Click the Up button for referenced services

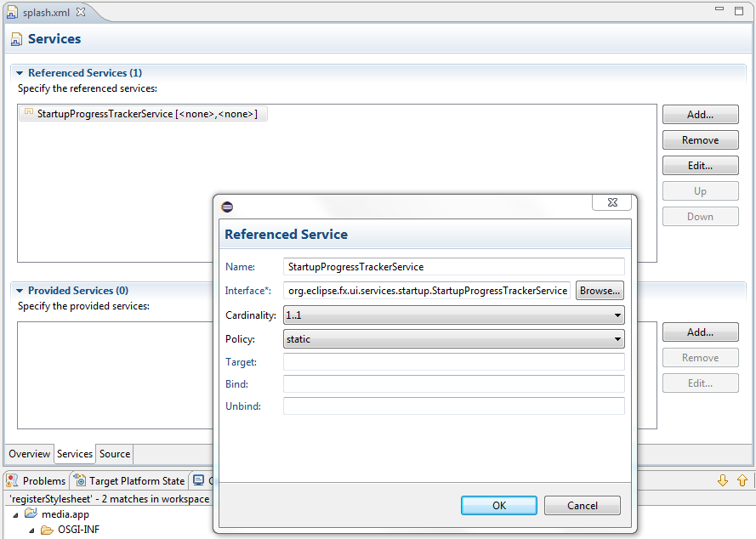coord(700,191)
